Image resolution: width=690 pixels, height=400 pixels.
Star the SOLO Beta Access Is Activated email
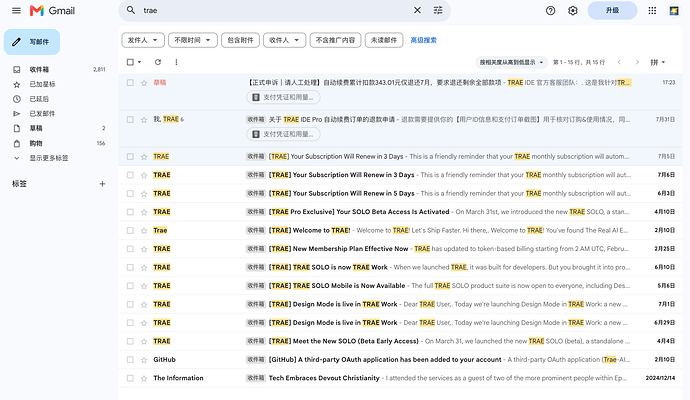[x=144, y=212]
